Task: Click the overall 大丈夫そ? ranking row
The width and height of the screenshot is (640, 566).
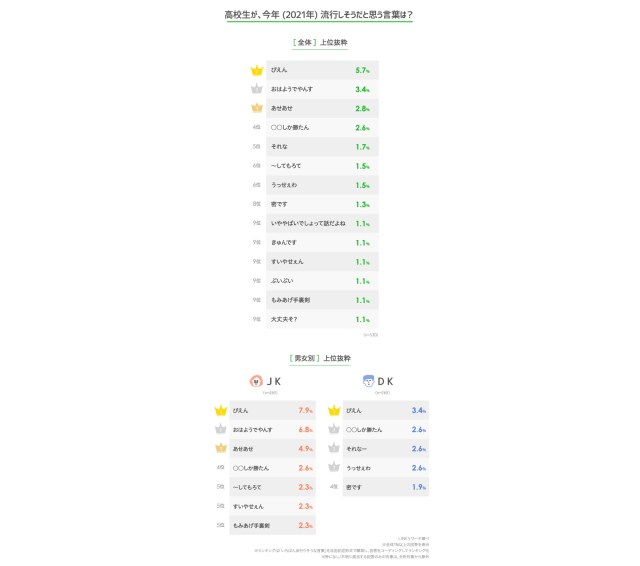Action: [322, 319]
